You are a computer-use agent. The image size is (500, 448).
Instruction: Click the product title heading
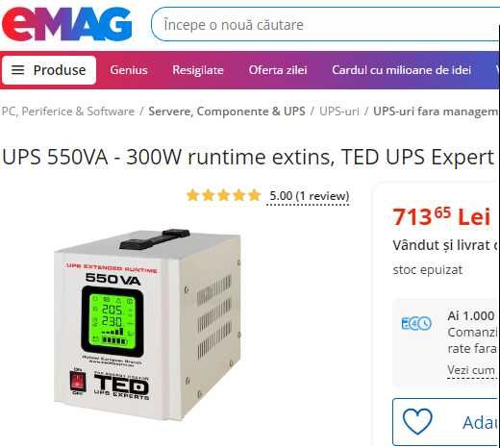[248, 157]
